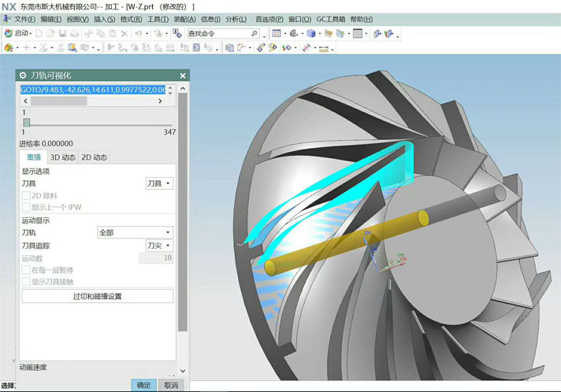Enable the 2D 除料 checkbox
561x392 pixels.
26,195
